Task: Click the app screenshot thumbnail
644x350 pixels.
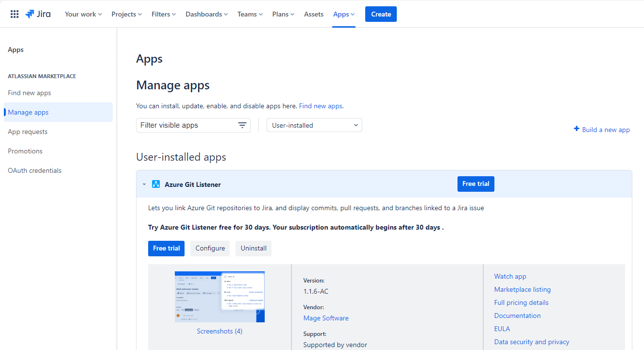Action: coord(220,297)
